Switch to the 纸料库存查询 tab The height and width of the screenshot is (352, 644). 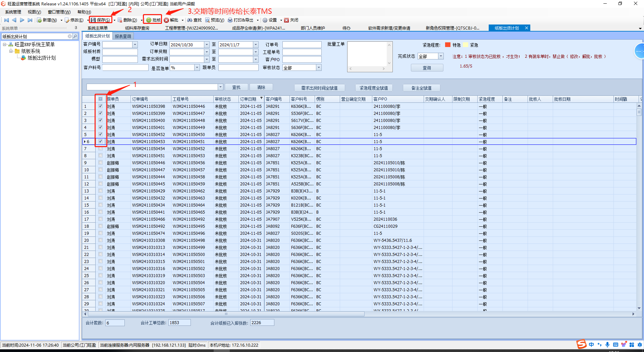137,28
